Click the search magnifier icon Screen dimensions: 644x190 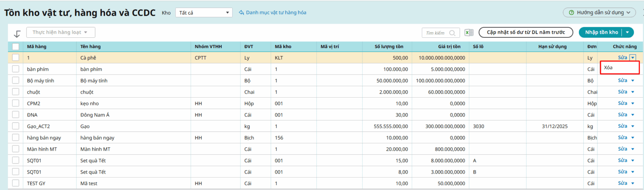tap(452, 33)
